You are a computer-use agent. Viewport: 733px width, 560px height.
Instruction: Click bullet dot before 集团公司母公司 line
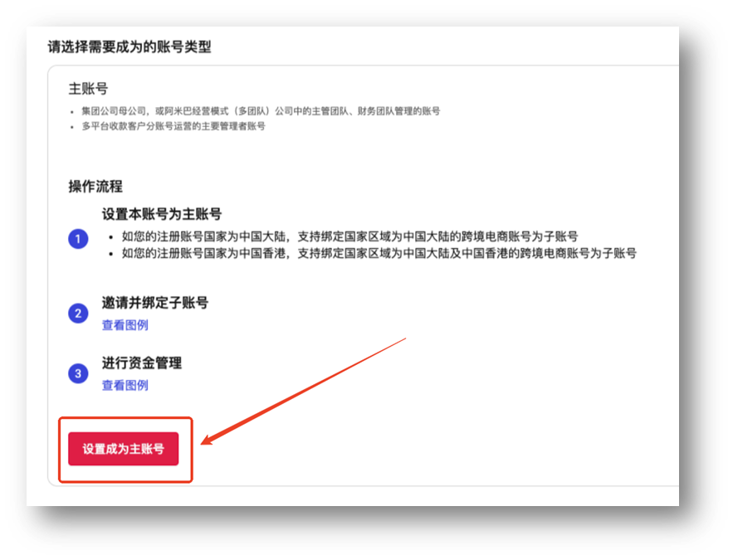(x=71, y=112)
